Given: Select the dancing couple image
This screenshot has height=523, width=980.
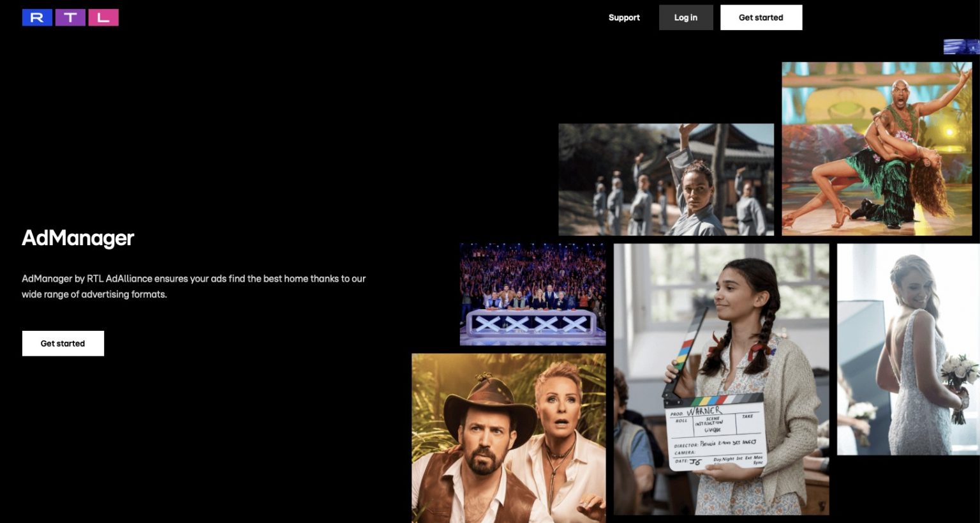Looking at the screenshot, I should pos(877,148).
